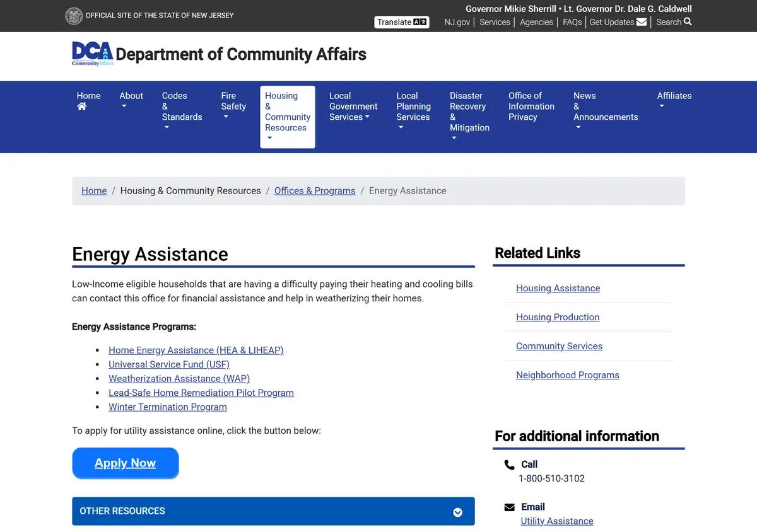
Task: Click Offices & Programs breadcrumb link
Action: [315, 191]
